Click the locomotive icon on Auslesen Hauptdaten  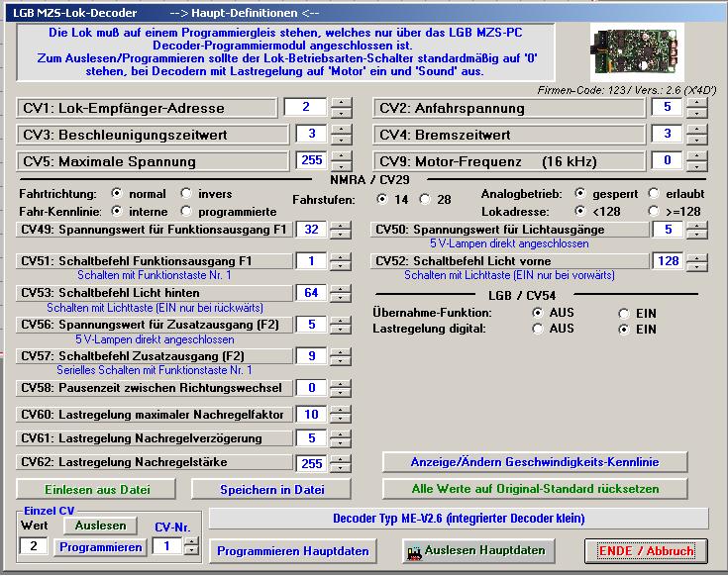414,553
